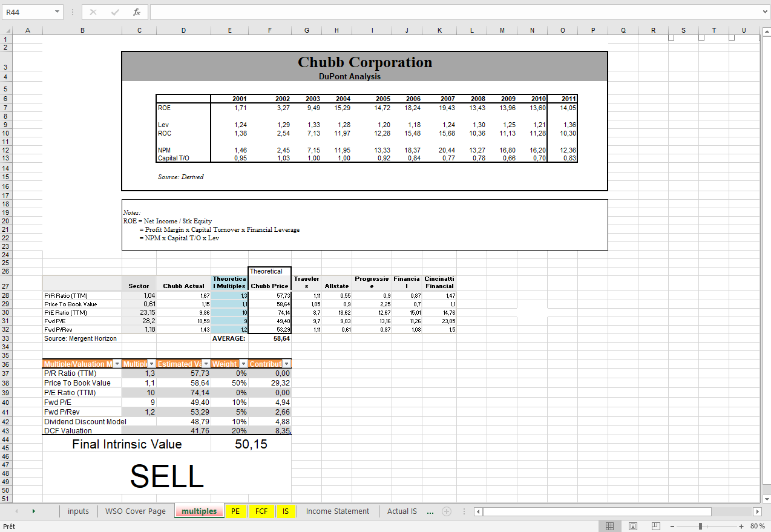The width and height of the screenshot is (771, 532).
Task: Click the SELL recommendation cell
Action: 166,476
